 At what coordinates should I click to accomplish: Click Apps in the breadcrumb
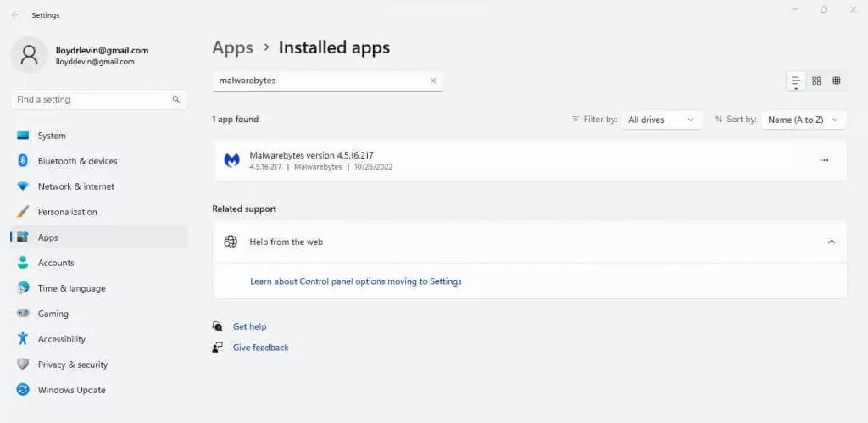232,47
